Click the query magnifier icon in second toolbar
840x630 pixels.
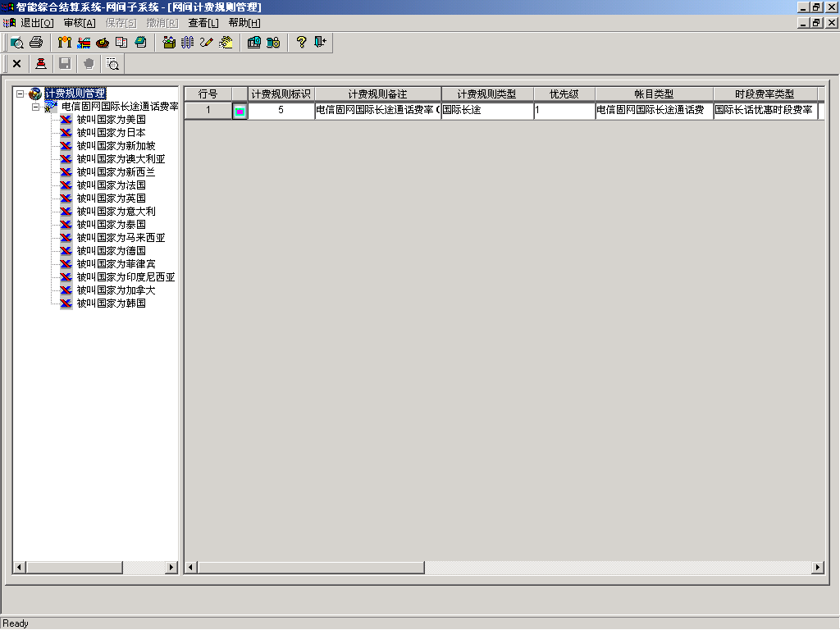pyautogui.click(x=113, y=63)
